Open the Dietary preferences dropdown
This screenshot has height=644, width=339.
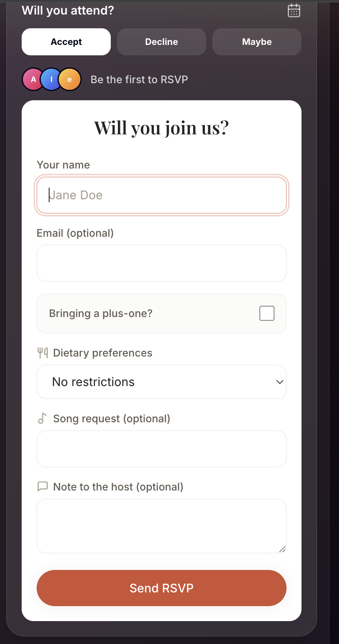(162, 382)
